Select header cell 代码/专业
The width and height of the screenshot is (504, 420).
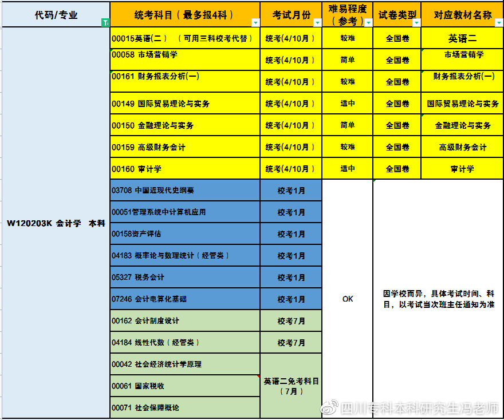coord(56,14)
